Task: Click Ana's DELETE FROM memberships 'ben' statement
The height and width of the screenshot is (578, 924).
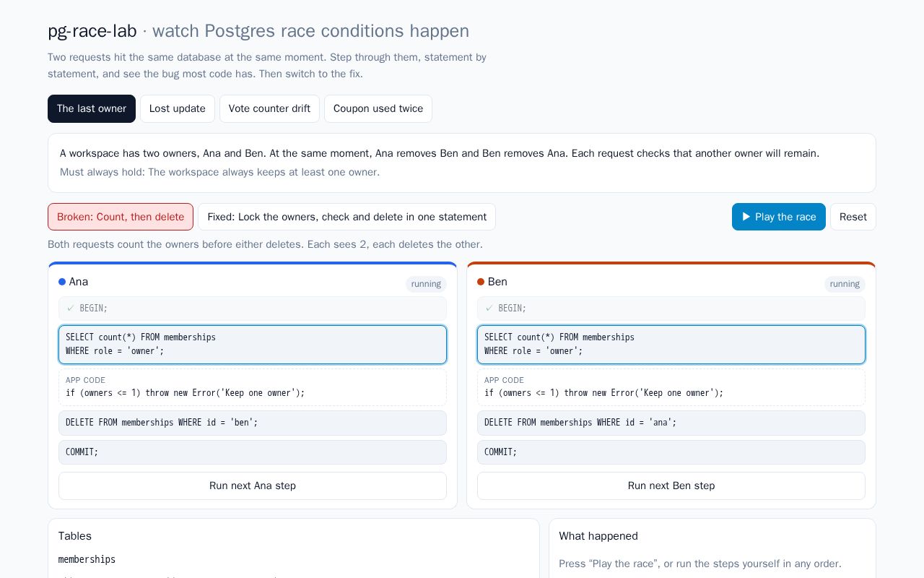Action: pyautogui.click(x=253, y=423)
